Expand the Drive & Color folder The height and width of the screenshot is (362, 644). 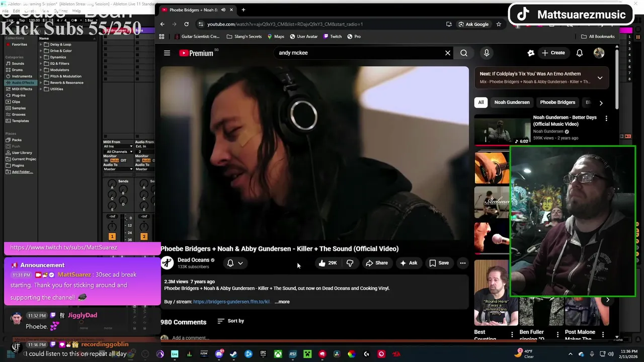(x=41, y=51)
